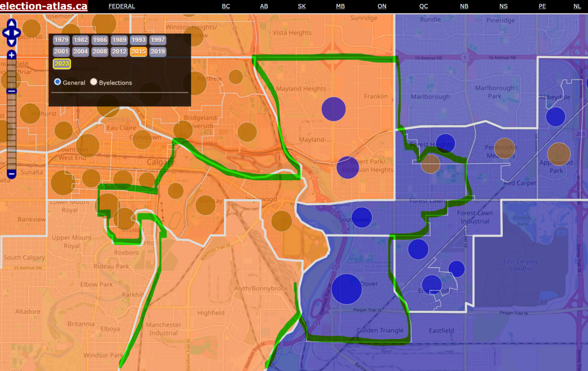Zoom out with bottom minus button
This screenshot has height=371, width=588.
pos(11,174)
